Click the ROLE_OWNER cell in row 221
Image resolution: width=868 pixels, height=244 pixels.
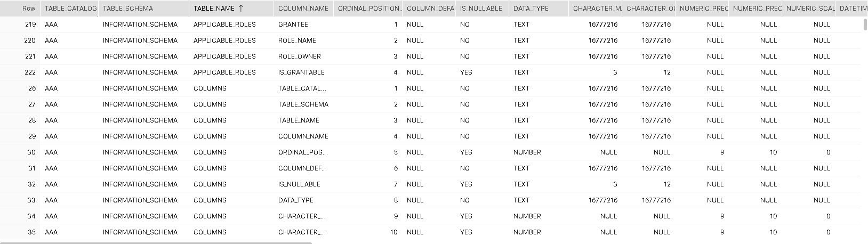pos(299,56)
